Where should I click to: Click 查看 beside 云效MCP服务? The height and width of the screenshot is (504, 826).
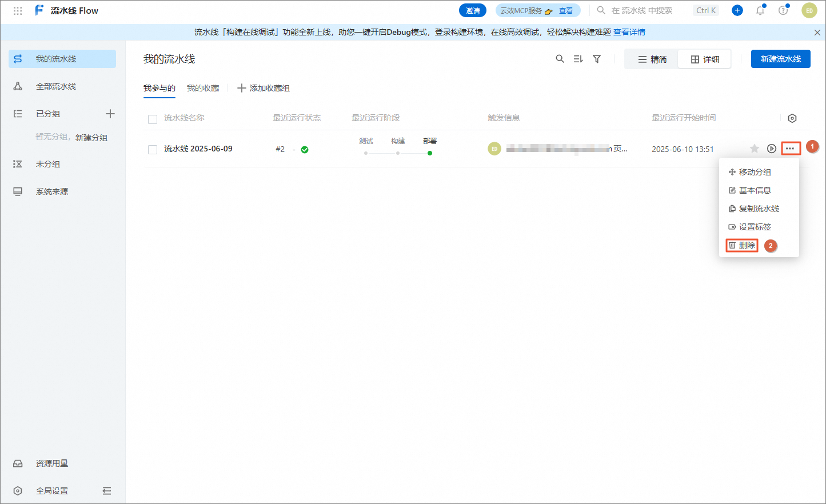click(566, 10)
